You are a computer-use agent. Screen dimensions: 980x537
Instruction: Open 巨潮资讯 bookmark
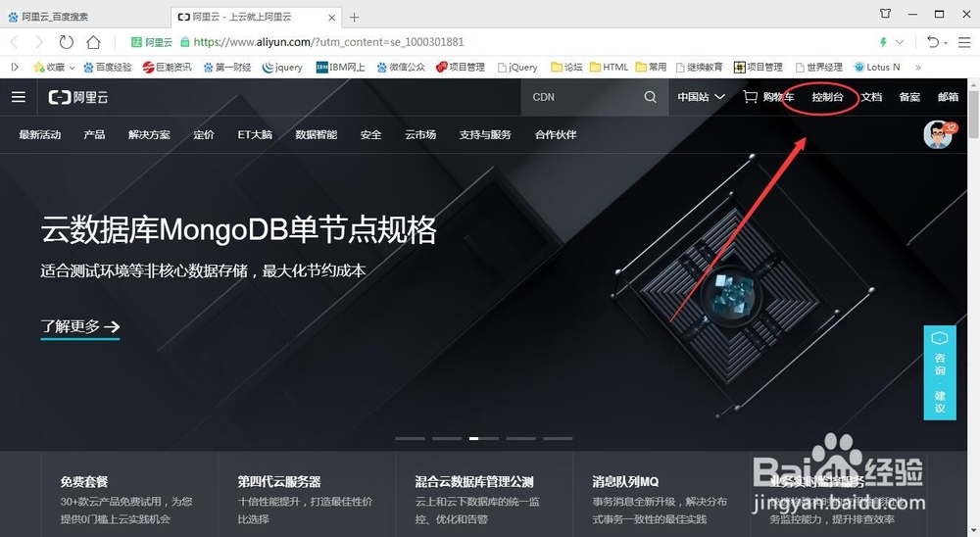pos(167,67)
